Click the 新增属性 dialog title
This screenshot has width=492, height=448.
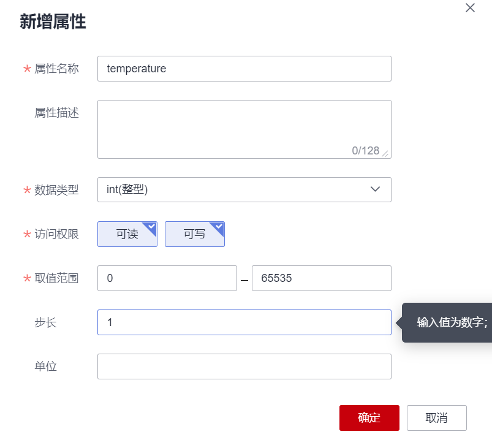[x=53, y=22]
